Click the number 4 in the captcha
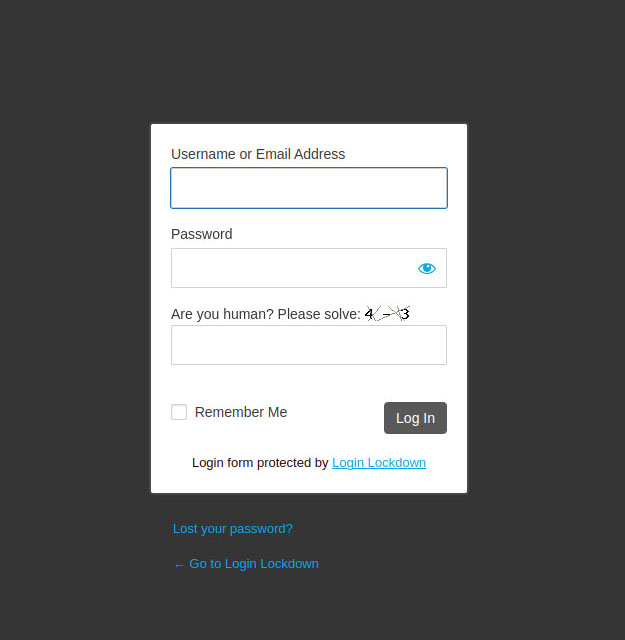Viewport: 625px width, 640px height. tap(369, 314)
